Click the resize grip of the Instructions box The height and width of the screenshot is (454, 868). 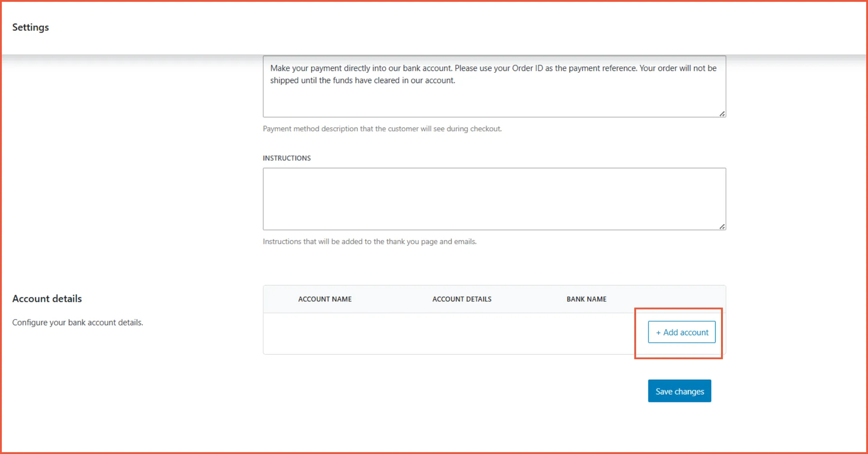point(722,227)
